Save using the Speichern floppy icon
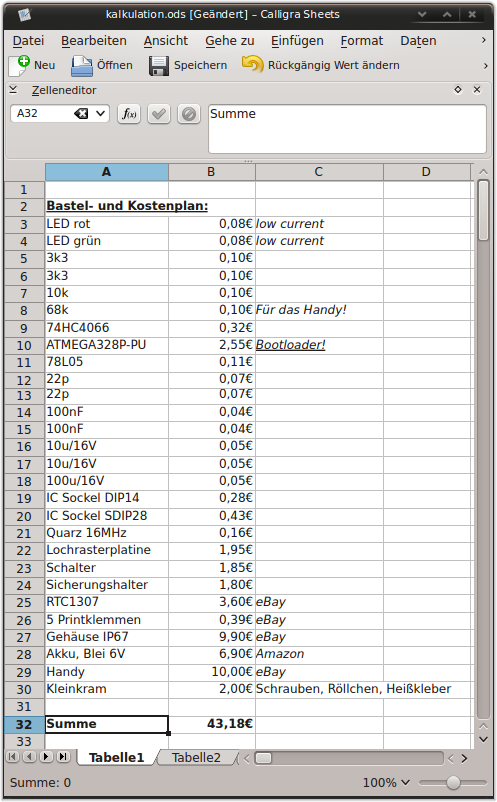This screenshot has width=497, height=802. (159, 65)
